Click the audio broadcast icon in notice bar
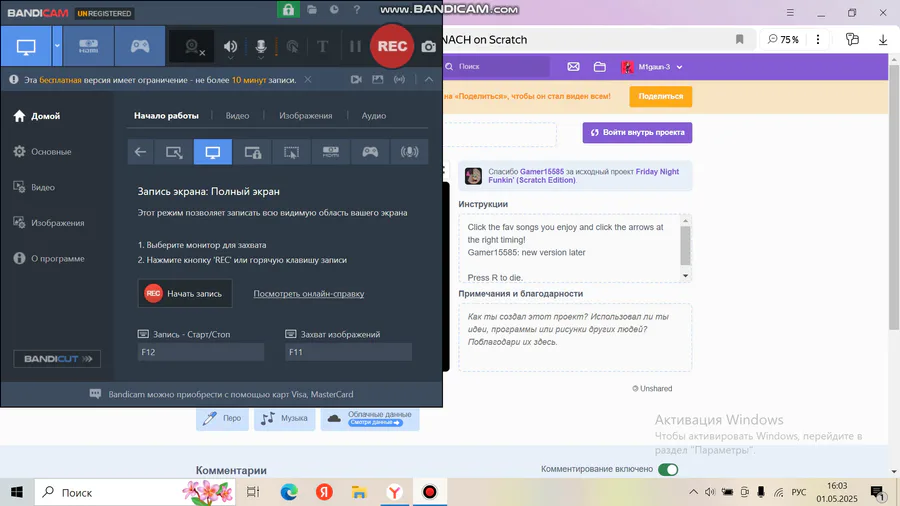Image resolution: width=900 pixels, height=506 pixels. (x=399, y=80)
